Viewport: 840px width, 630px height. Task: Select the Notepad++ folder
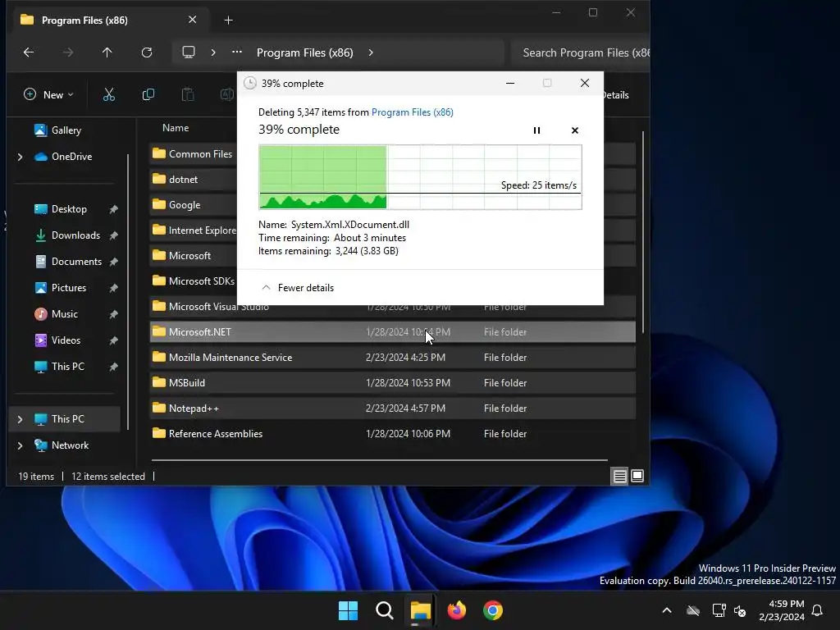click(x=393, y=409)
